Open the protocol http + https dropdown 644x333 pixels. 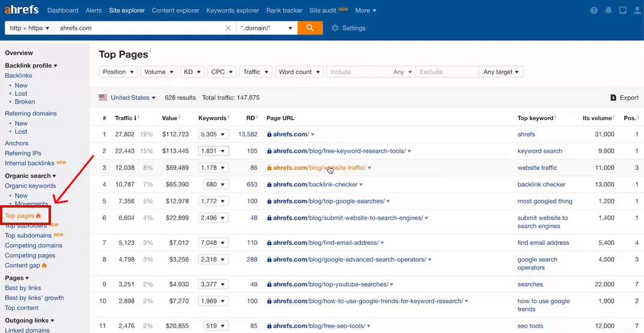[29, 28]
